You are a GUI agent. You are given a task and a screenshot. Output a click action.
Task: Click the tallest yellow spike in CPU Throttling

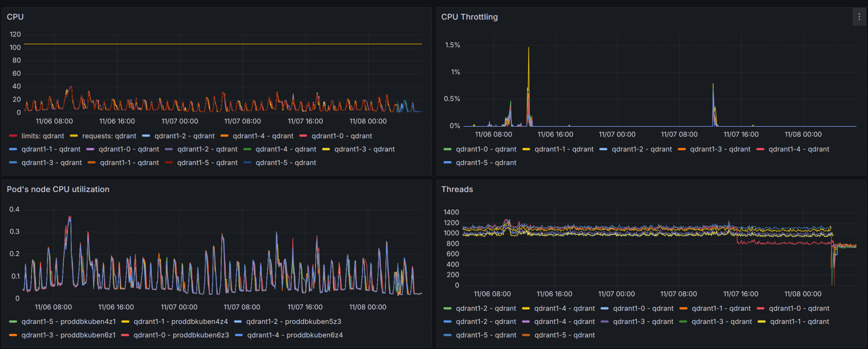(529, 48)
